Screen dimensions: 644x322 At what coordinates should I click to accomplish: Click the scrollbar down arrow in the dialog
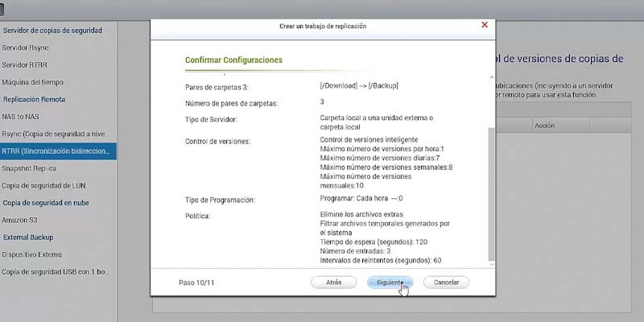[492, 264]
